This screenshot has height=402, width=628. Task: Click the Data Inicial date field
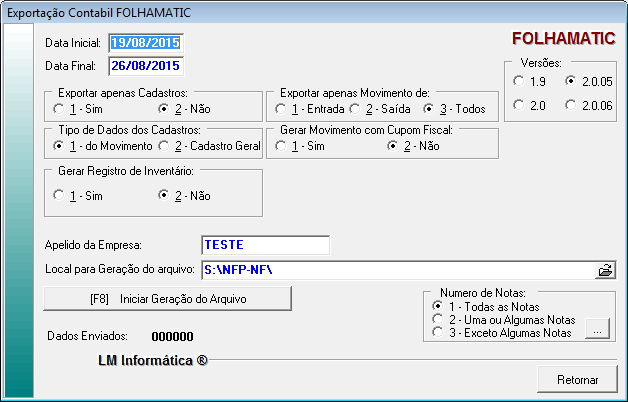pos(147,43)
